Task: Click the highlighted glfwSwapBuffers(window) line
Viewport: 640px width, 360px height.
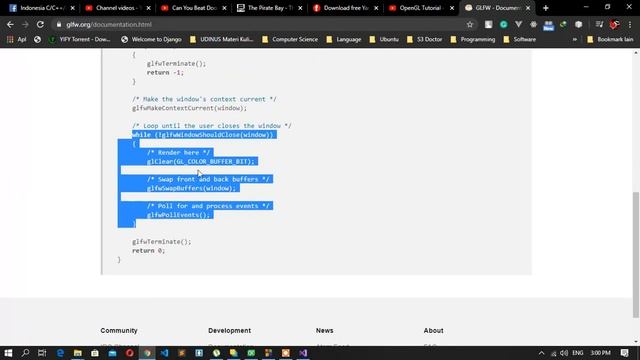Action: pos(191,188)
